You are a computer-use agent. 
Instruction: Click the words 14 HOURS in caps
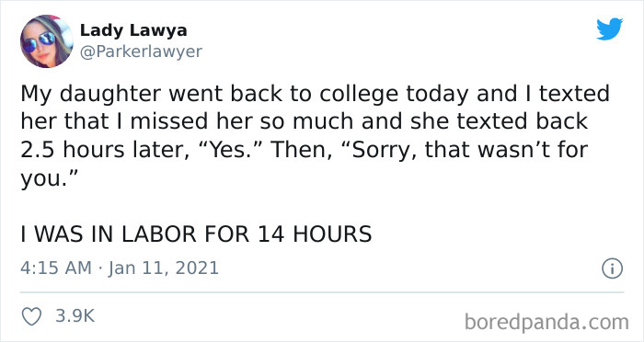[315, 234]
